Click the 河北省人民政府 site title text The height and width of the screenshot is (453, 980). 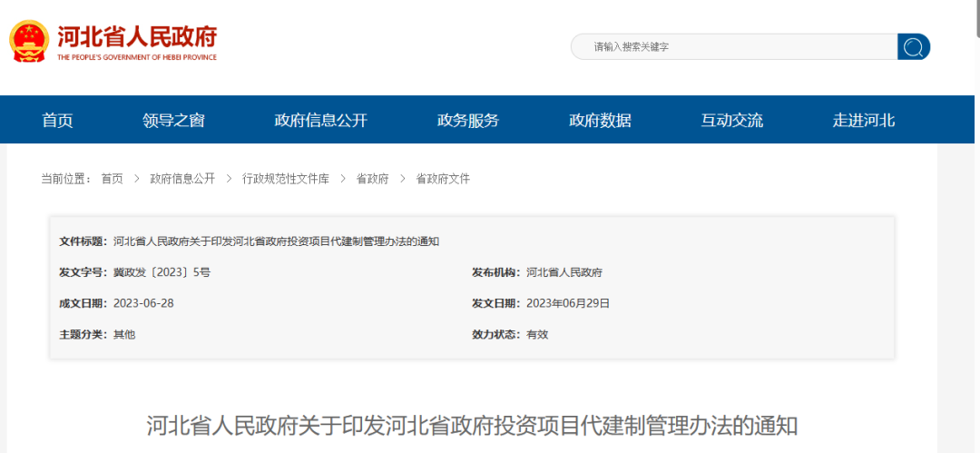point(137,37)
